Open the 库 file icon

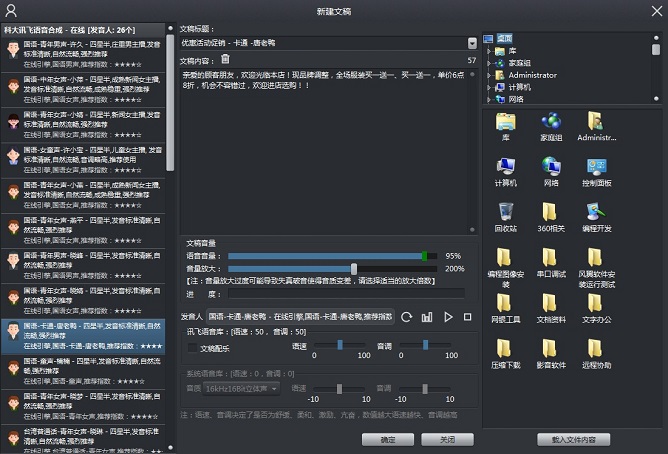click(506, 126)
